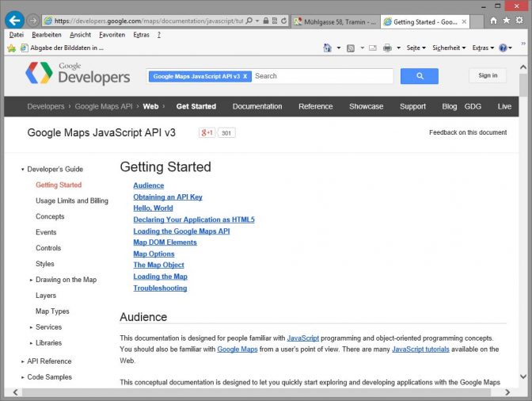The image size is (532, 401).
Task: Click the Sign in button
Action: pyautogui.click(x=488, y=75)
